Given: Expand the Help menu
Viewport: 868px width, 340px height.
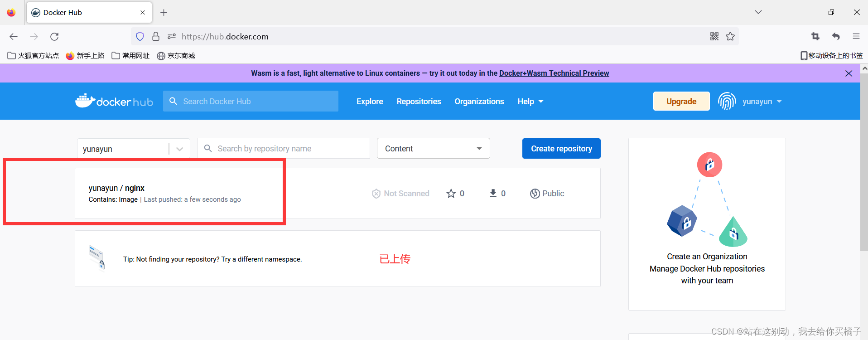Looking at the screenshot, I should point(530,102).
